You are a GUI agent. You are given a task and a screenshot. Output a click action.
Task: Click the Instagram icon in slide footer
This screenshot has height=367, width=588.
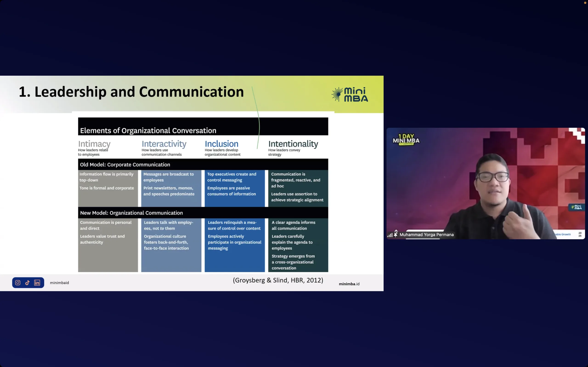(18, 283)
